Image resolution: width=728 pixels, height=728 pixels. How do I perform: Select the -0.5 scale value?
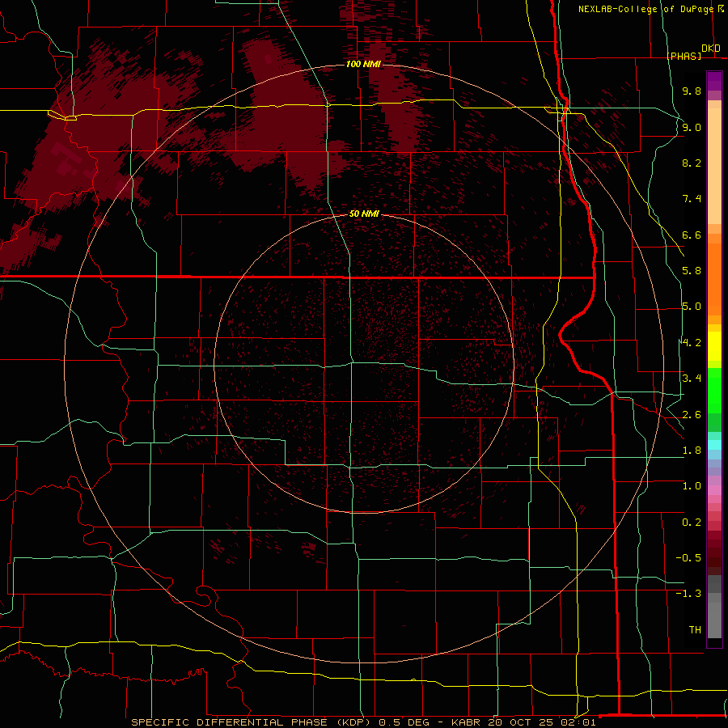(688, 558)
